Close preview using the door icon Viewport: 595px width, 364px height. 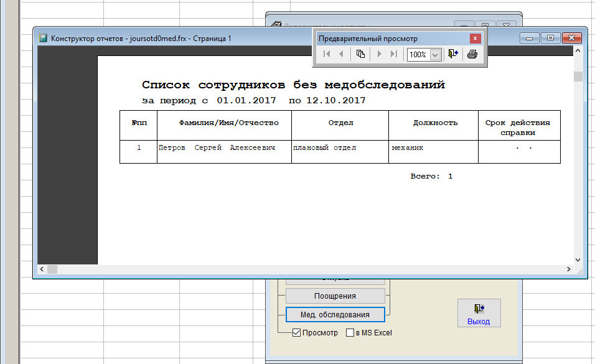[453, 55]
